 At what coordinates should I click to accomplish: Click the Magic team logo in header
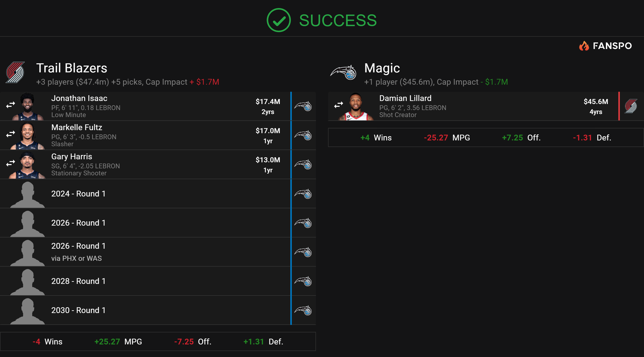pyautogui.click(x=343, y=72)
